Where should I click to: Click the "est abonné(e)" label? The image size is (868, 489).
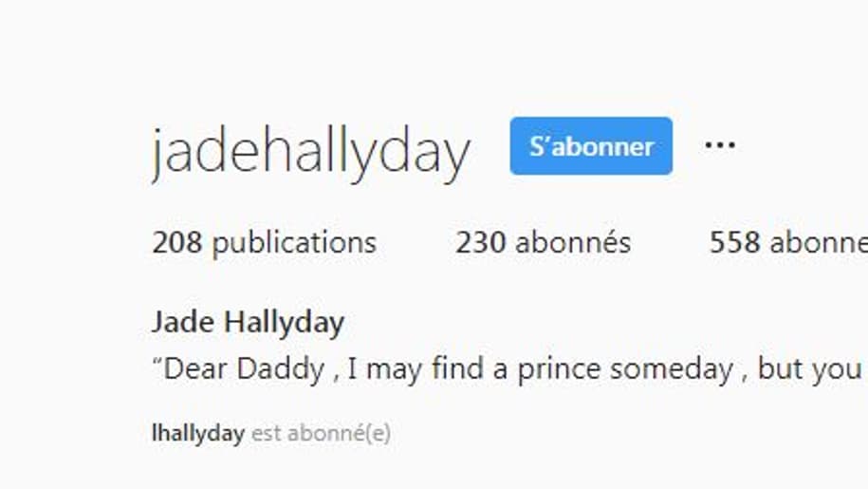321,434
